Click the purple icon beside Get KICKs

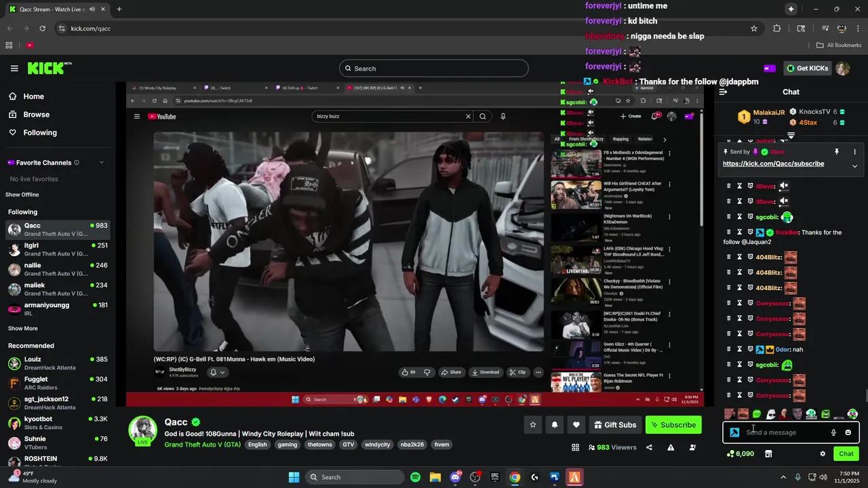(769, 68)
